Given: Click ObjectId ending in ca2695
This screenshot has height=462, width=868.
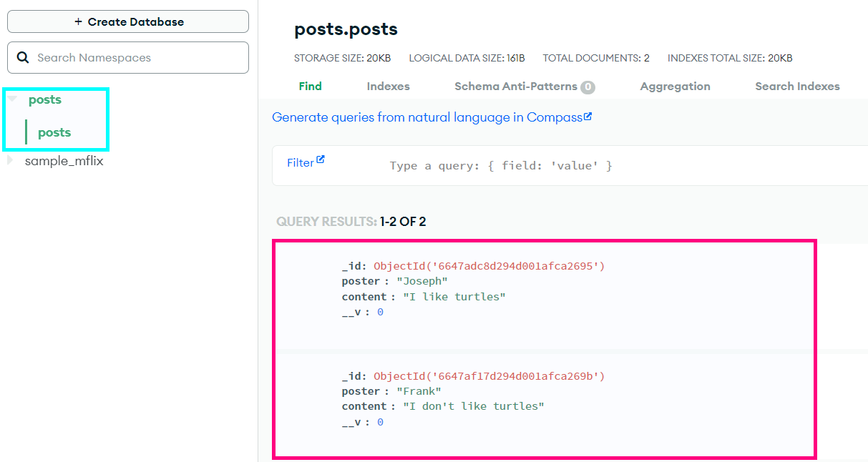Looking at the screenshot, I should [x=489, y=266].
